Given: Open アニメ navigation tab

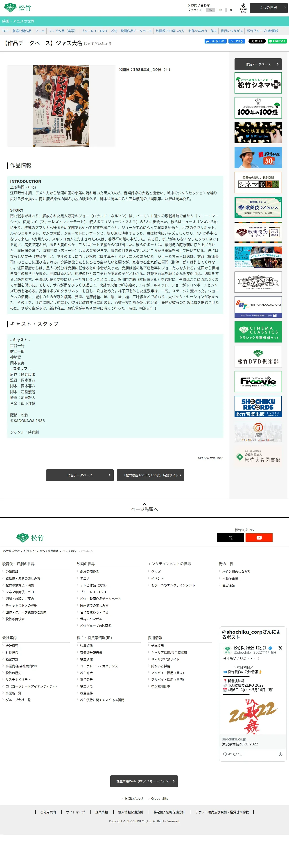Looking at the screenshot, I should click(40, 31).
